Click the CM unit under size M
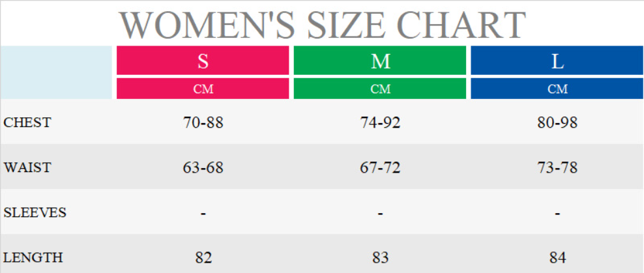Screen dimensions: 644x273 [x=380, y=89]
